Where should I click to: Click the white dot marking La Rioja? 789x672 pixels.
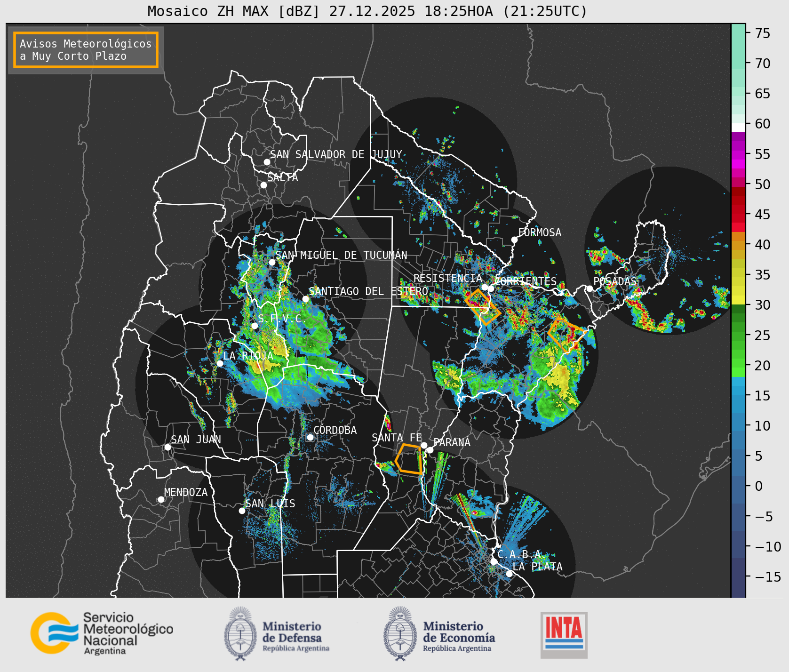pos(220,363)
